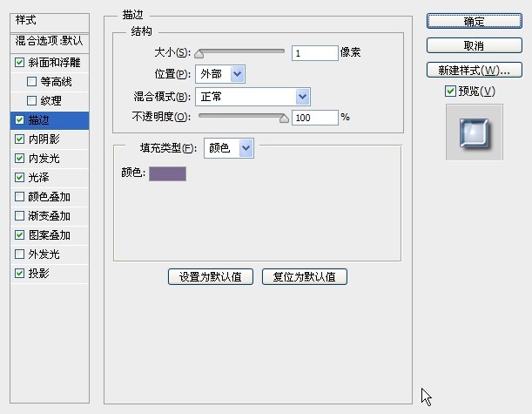Screen dimensions: 532x414
Task: Click the 不透明度 opacity input field
Action: pyautogui.click(x=314, y=117)
